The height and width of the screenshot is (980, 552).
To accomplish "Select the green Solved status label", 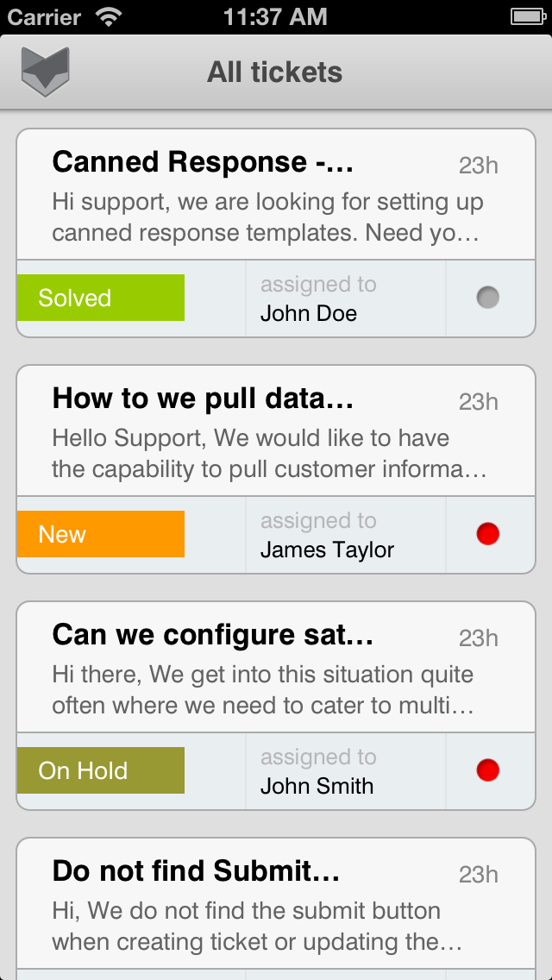I will click(x=101, y=298).
